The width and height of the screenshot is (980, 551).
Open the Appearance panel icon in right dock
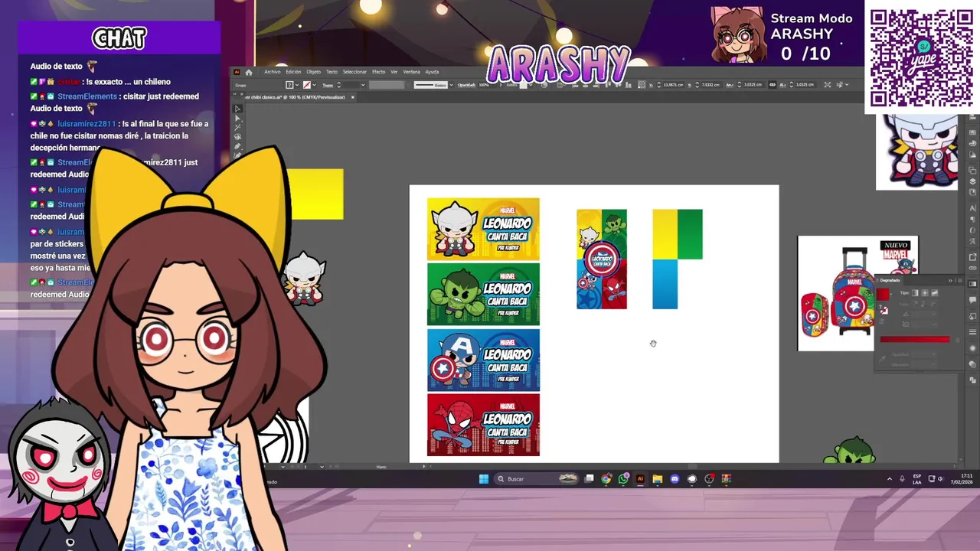[972, 348]
